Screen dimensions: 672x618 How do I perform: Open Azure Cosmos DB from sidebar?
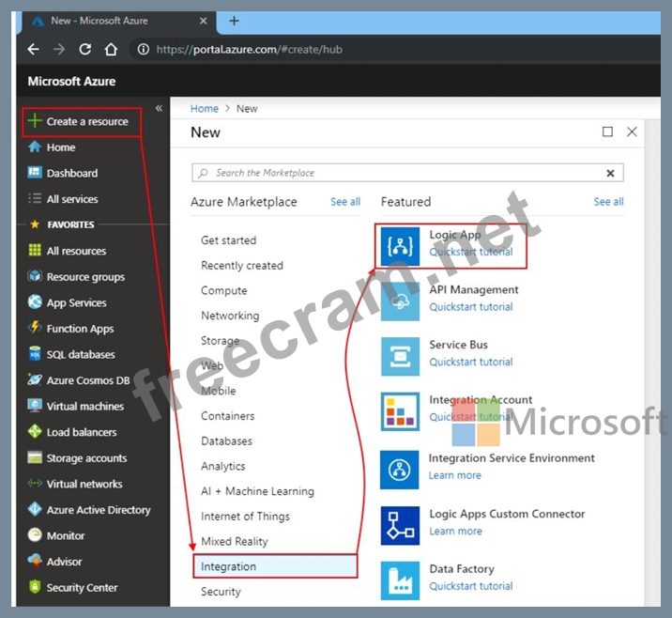[87, 380]
